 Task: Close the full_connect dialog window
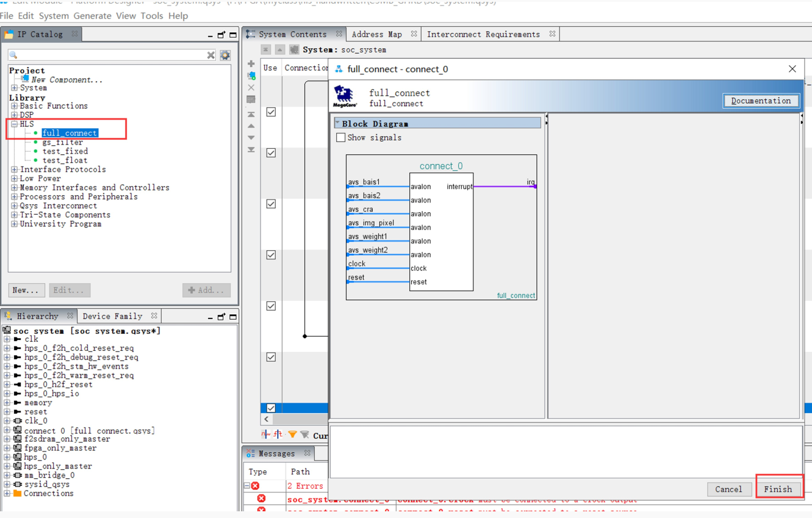[792, 69]
